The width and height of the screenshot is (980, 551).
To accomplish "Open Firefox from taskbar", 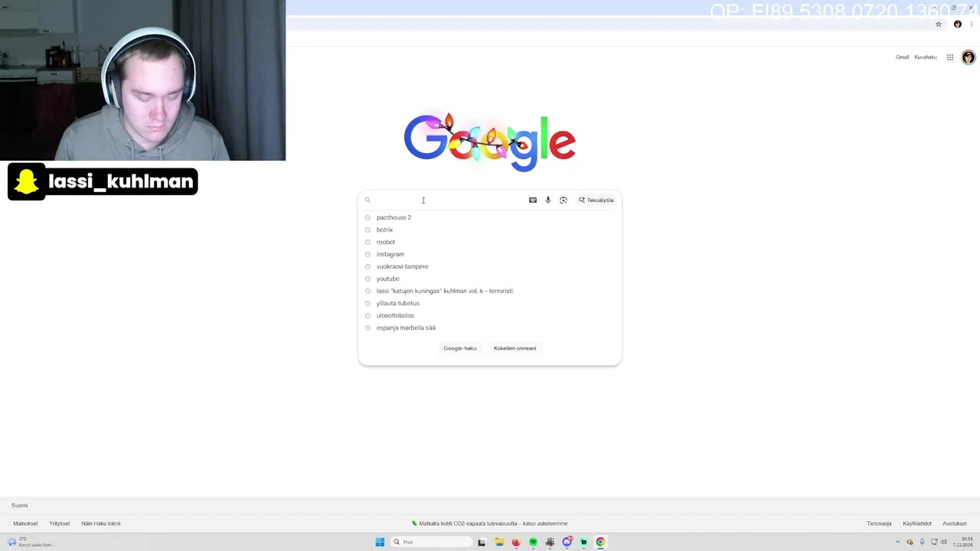I will click(x=516, y=542).
